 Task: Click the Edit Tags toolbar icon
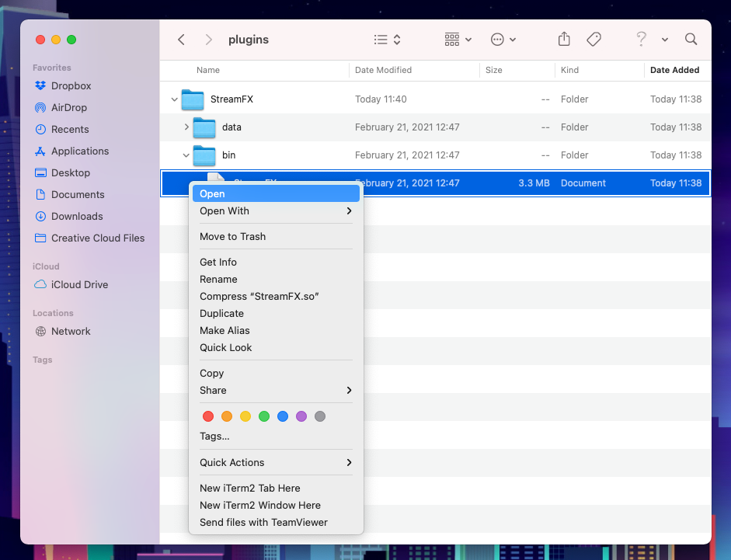click(594, 40)
